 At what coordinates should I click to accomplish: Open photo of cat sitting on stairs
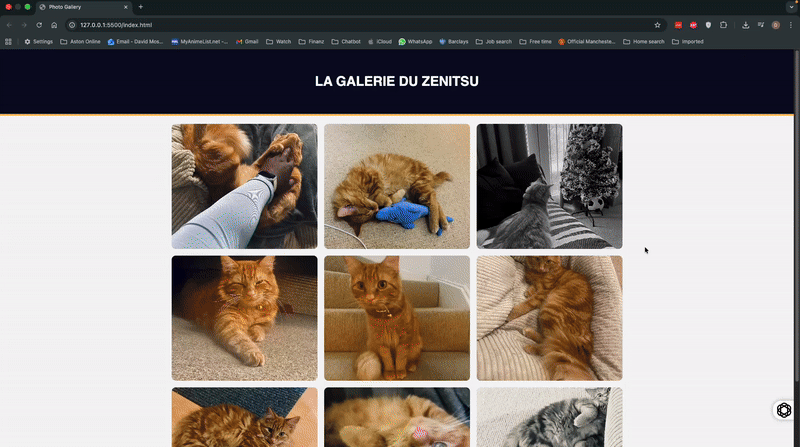(397, 318)
